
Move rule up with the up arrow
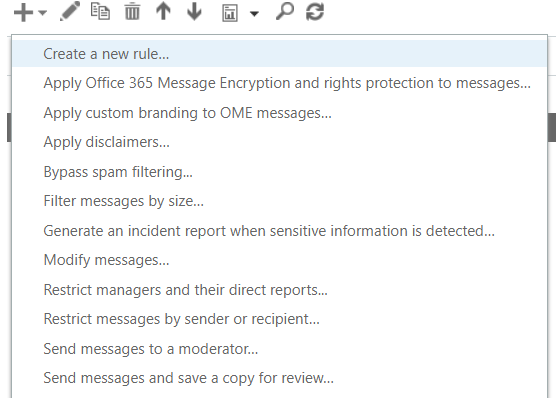tap(163, 11)
